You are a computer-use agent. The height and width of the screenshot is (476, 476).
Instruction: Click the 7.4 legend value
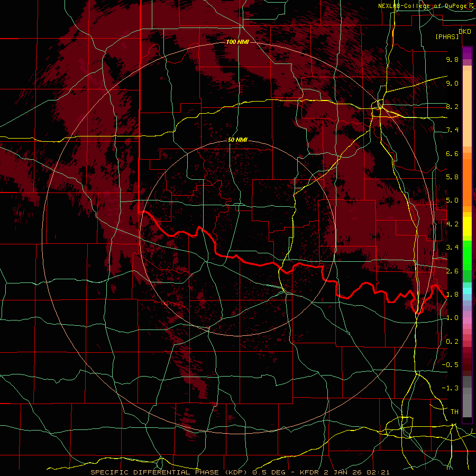pos(452,130)
